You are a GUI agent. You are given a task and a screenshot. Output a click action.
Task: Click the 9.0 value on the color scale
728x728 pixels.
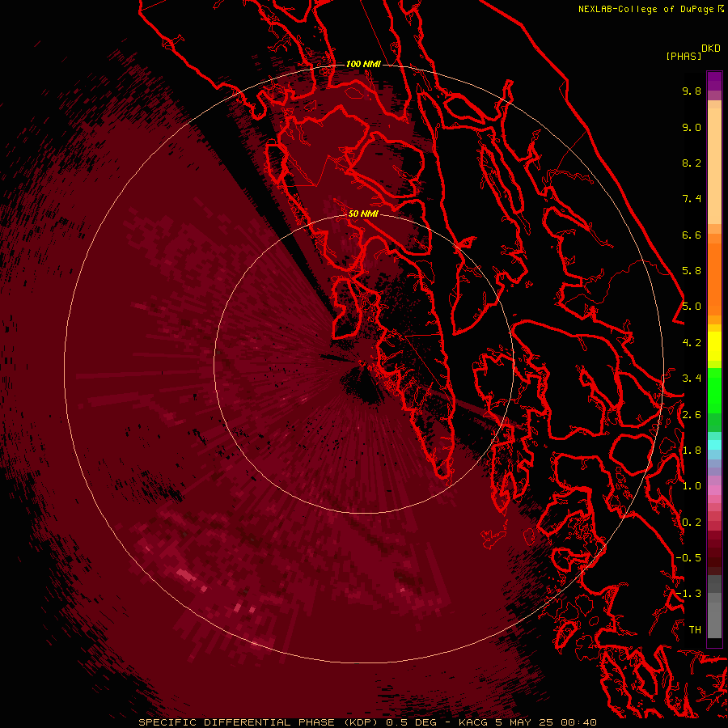tap(692, 127)
